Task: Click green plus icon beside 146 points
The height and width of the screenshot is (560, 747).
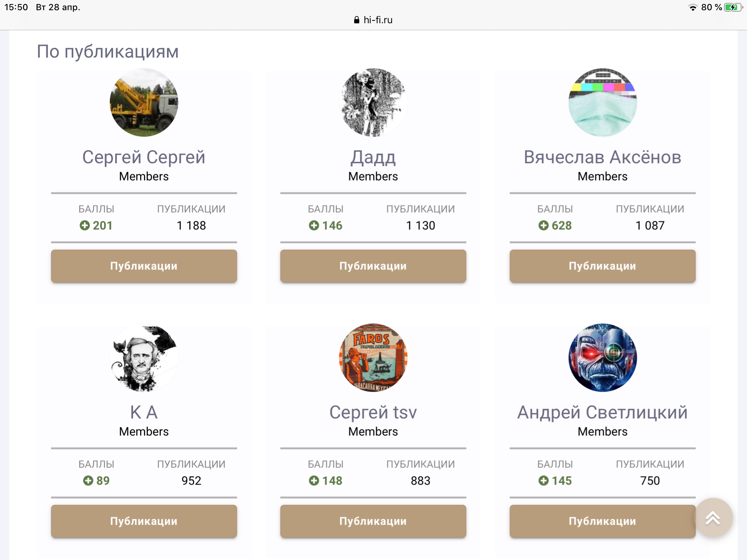Action: coord(314,225)
